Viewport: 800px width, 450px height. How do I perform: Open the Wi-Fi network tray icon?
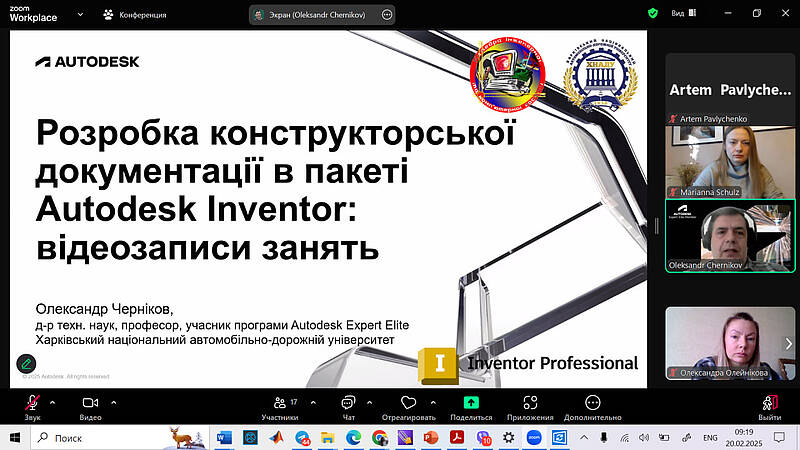click(624, 438)
